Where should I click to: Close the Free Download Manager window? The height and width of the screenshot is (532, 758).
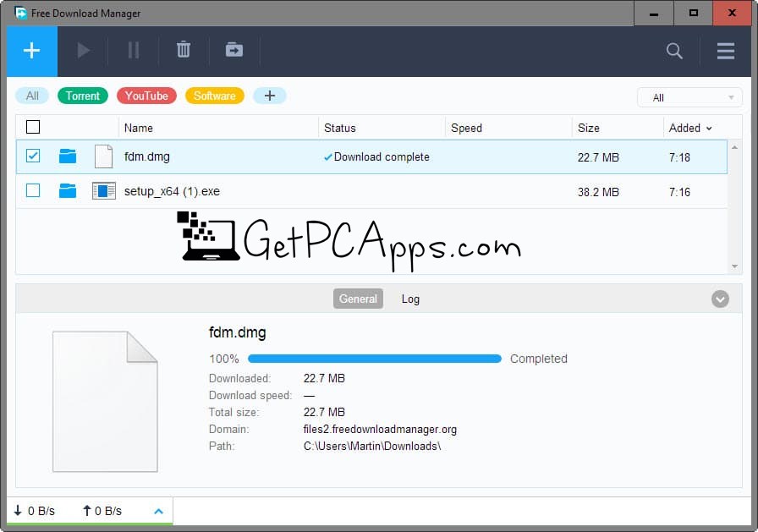coord(732,13)
